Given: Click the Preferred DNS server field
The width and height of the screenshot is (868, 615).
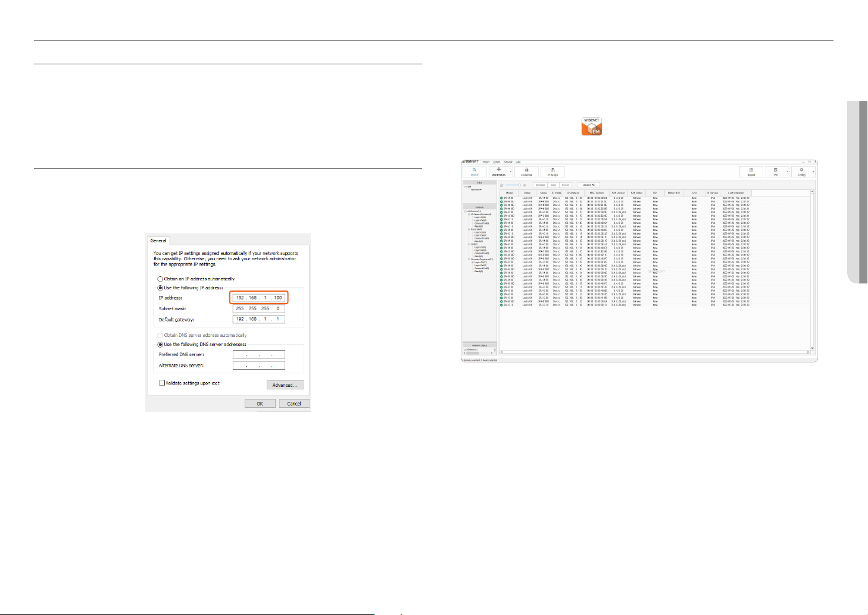Looking at the screenshot, I should click(259, 354).
